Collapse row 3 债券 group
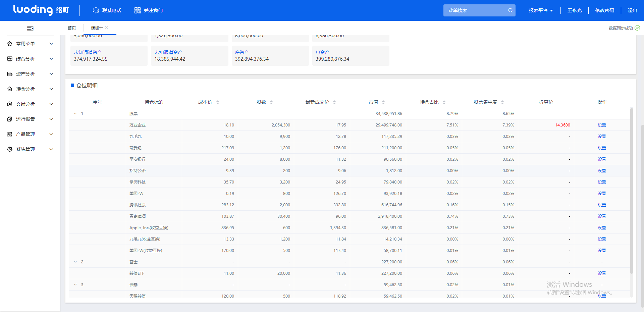The width and height of the screenshot is (644, 312). (75, 284)
